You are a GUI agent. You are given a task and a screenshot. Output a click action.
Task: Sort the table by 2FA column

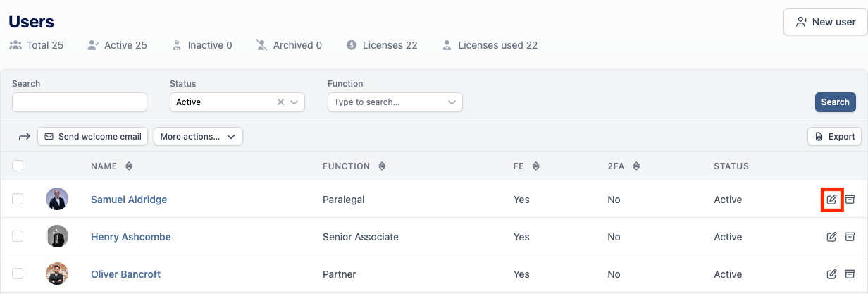pyautogui.click(x=636, y=166)
